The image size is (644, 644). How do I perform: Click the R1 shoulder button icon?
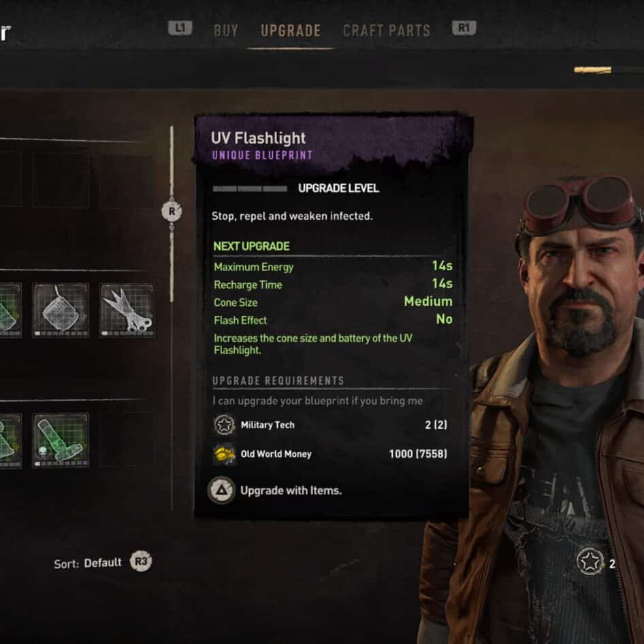tap(464, 28)
